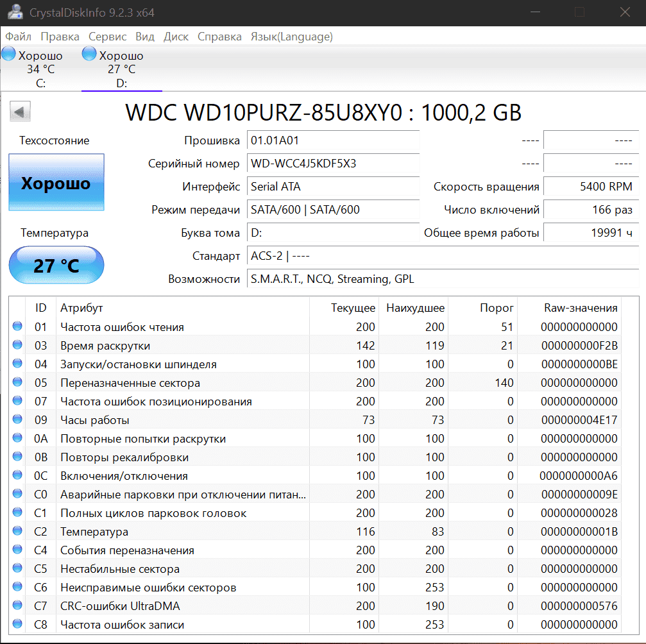Select the D: drive status orb
Screen dimensions: 646x644
[x=90, y=55]
